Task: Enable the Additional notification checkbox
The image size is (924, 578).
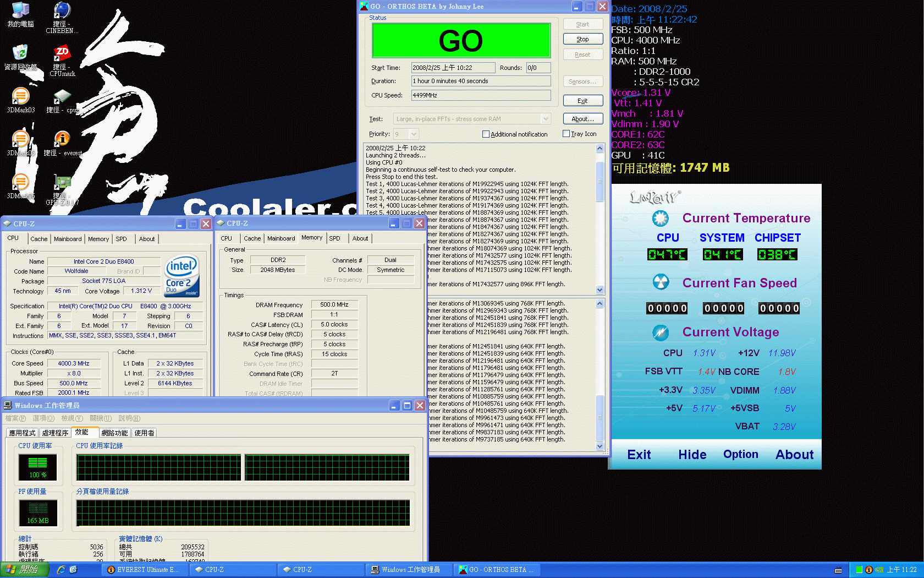Action: (x=486, y=134)
